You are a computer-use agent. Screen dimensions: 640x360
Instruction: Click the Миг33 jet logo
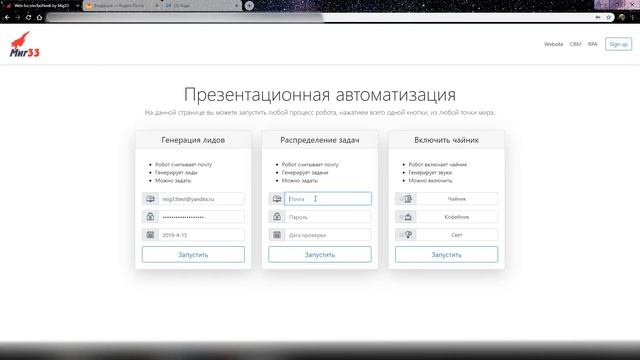pos(24,44)
